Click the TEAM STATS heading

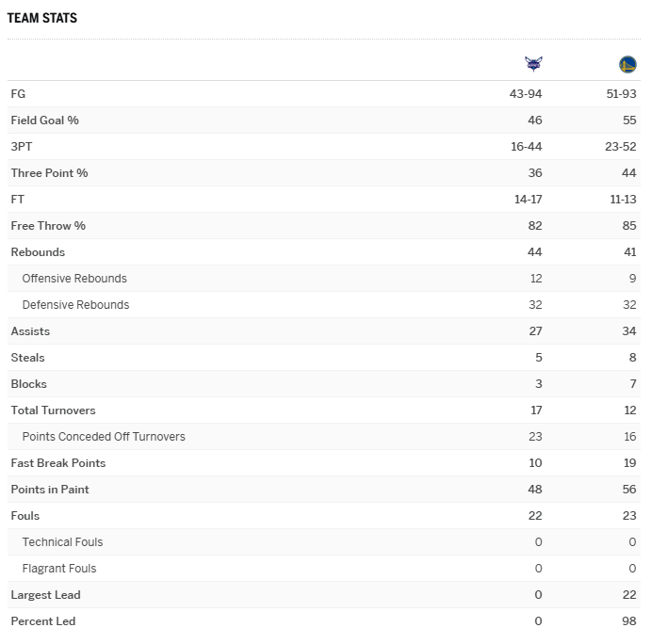pos(42,18)
